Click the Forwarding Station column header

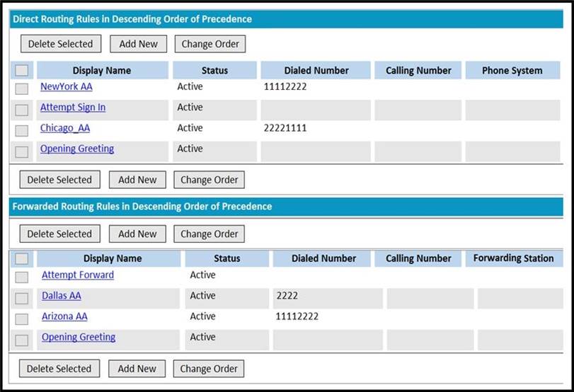[513, 258]
